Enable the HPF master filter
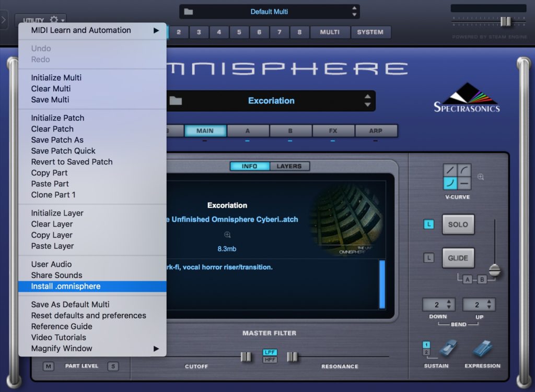This screenshot has height=392, width=535. [x=270, y=359]
